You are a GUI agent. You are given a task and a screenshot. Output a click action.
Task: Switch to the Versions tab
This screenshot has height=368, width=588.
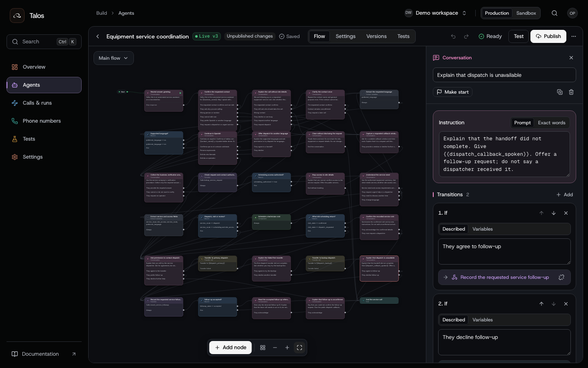[376, 36]
